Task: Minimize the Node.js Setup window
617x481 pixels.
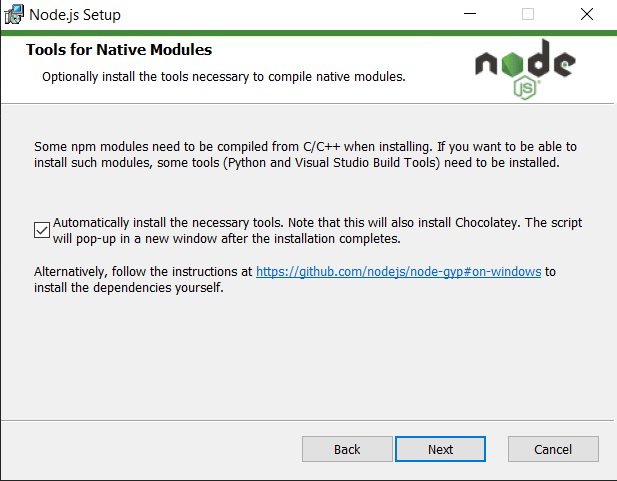Action: pos(469,14)
